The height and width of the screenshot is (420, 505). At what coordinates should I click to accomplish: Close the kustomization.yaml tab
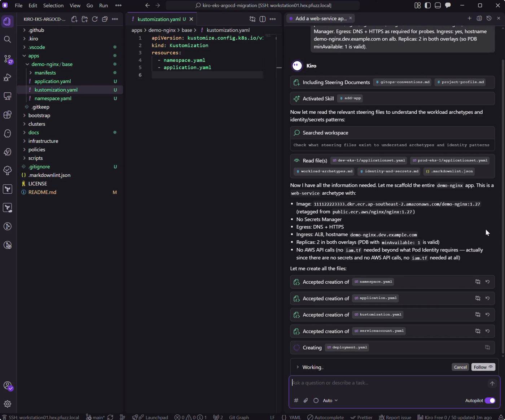click(191, 19)
